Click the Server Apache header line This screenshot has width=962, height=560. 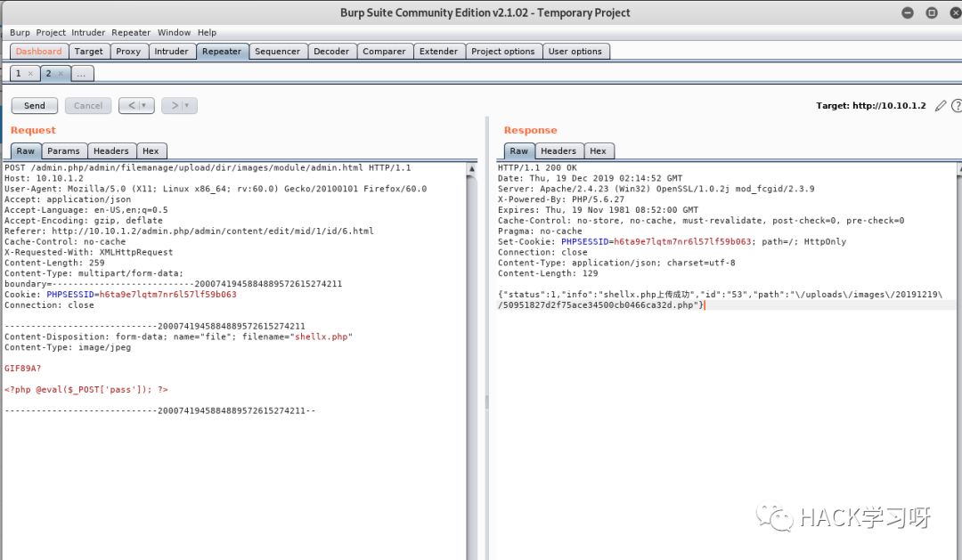tap(656, 189)
